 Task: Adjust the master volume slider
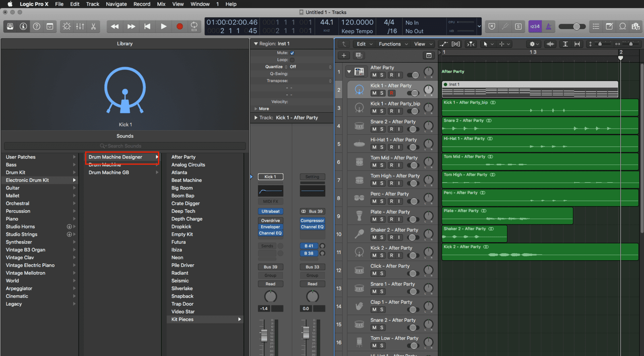coord(572,27)
